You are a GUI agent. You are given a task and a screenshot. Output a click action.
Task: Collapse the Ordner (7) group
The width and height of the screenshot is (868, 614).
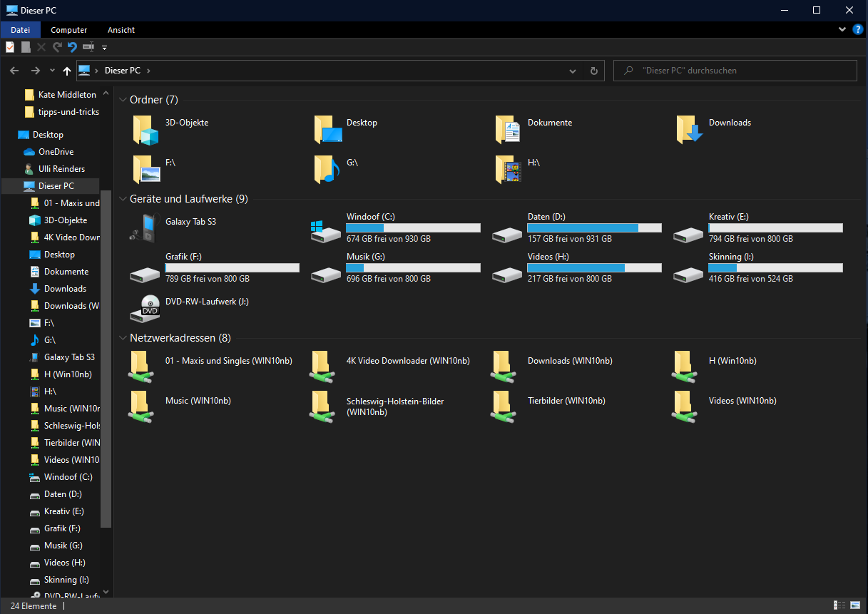[x=123, y=100]
